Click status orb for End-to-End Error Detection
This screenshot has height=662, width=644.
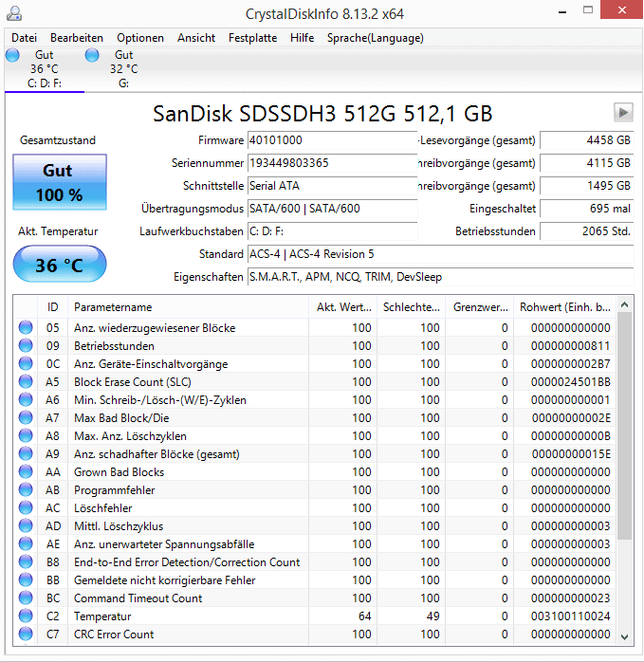point(26,561)
